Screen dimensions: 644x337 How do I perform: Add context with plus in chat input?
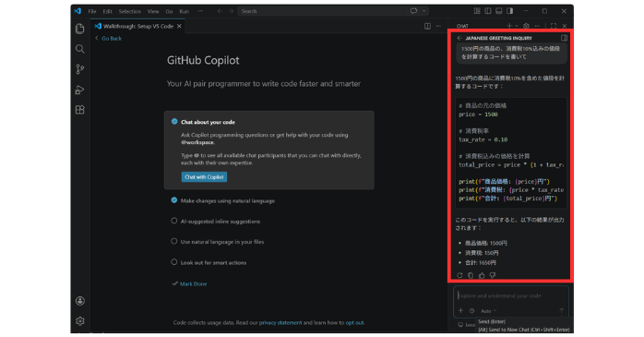[460, 311]
